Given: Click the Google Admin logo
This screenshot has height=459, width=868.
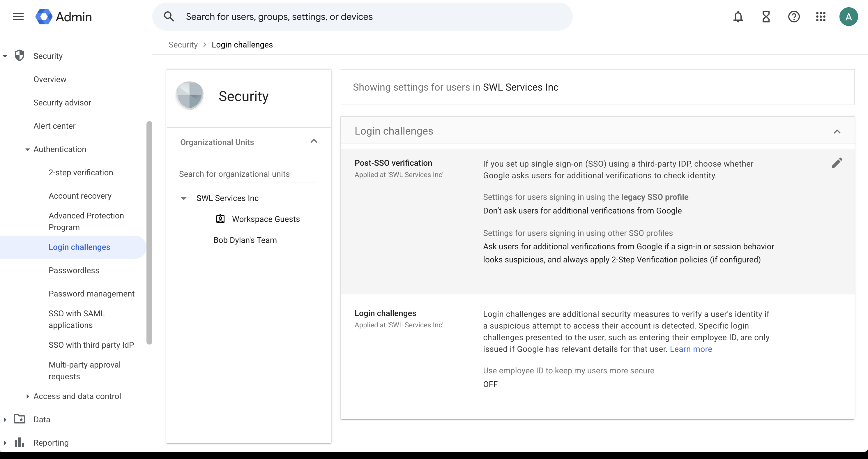Looking at the screenshot, I should 64,17.
